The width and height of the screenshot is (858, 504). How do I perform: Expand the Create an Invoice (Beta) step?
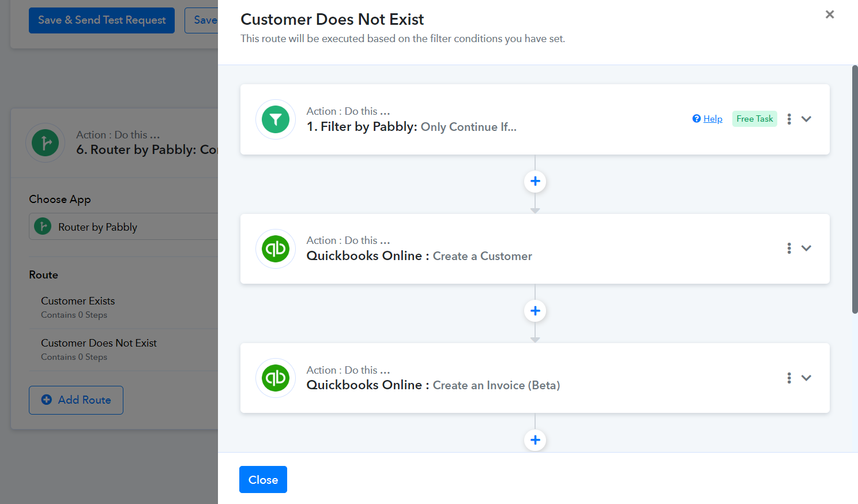[x=806, y=378]
